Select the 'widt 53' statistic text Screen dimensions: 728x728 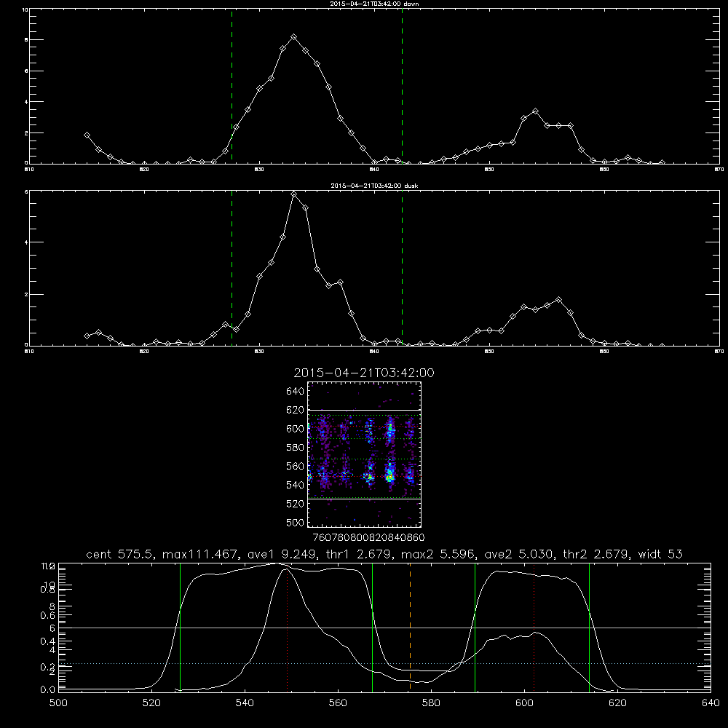coord(661,554)
